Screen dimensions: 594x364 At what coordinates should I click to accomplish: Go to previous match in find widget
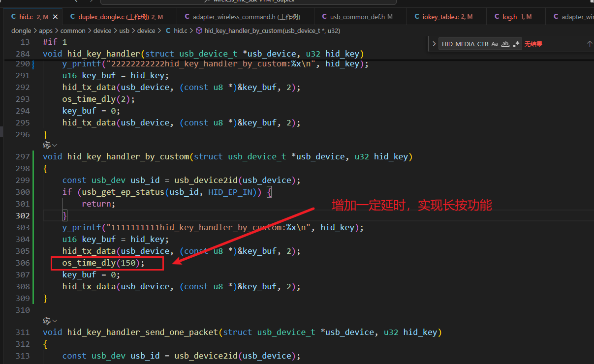pos(589,44)
